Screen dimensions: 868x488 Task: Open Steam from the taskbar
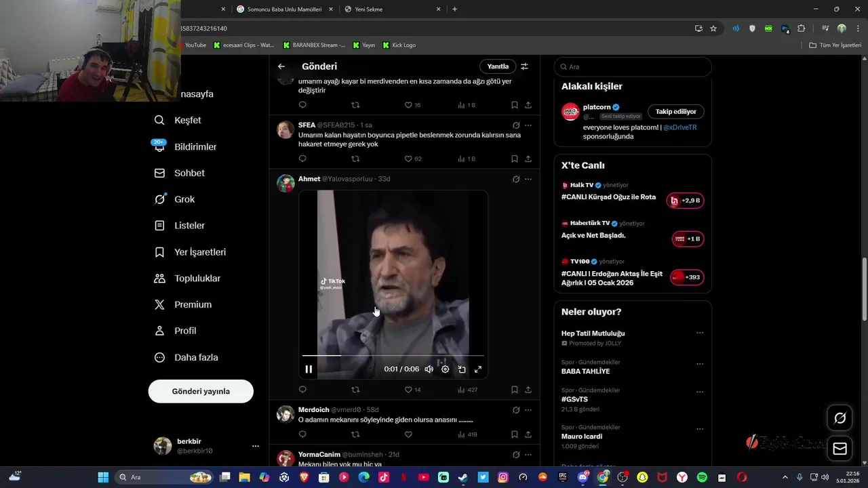(462, 477)
